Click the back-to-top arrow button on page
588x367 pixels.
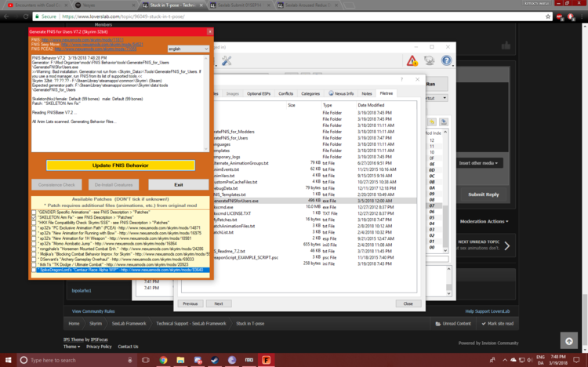point(569,341)
